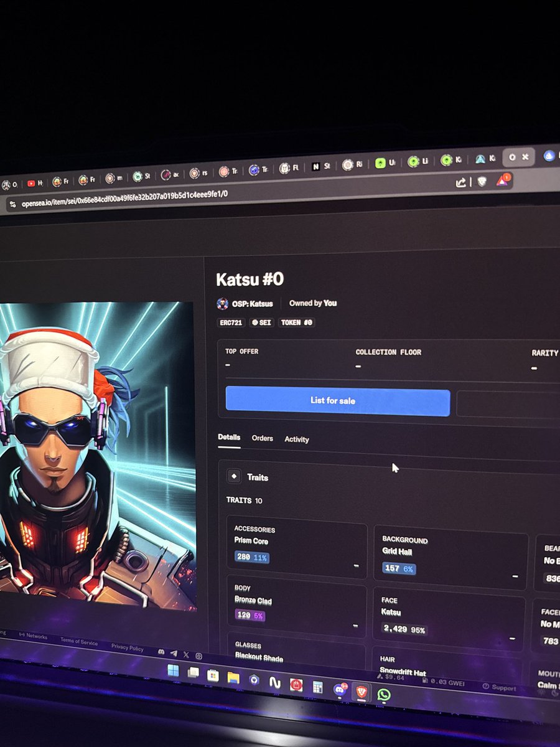The image size is (560, 747).
Task: Click the OSP: Katsus collection avatar
Action: click(222, 303)
